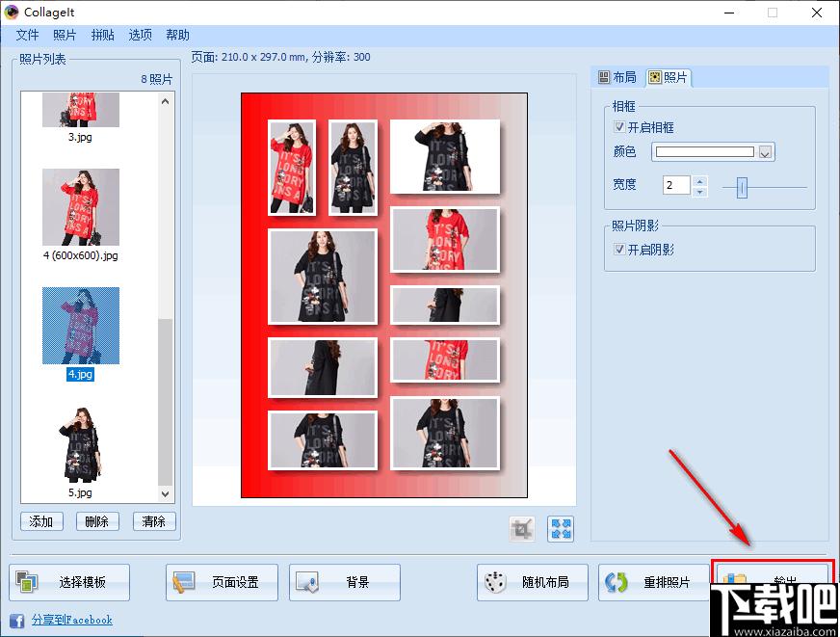Select the 3.jpg thumbnail in photo list
840x637 pixels.
pyautogui.click(x=81, y=109)
